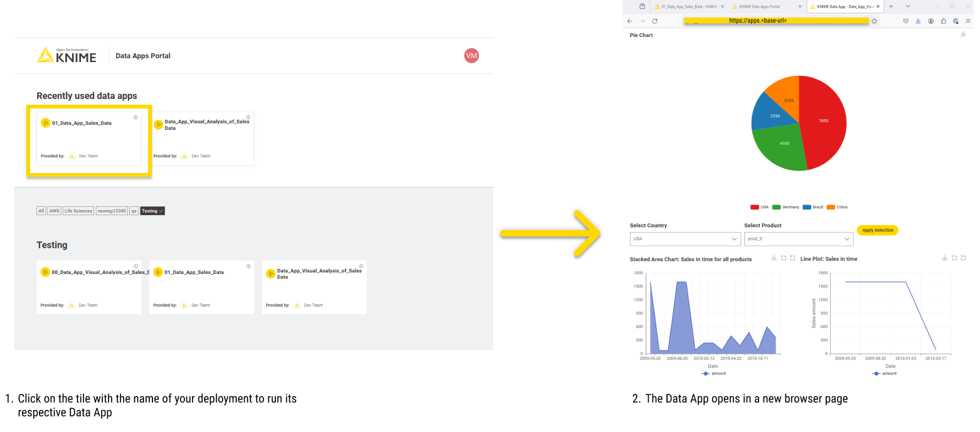The image size is (980, 432).
Task: Click the KNIME logo in portal header
Action: click(67, 56)
